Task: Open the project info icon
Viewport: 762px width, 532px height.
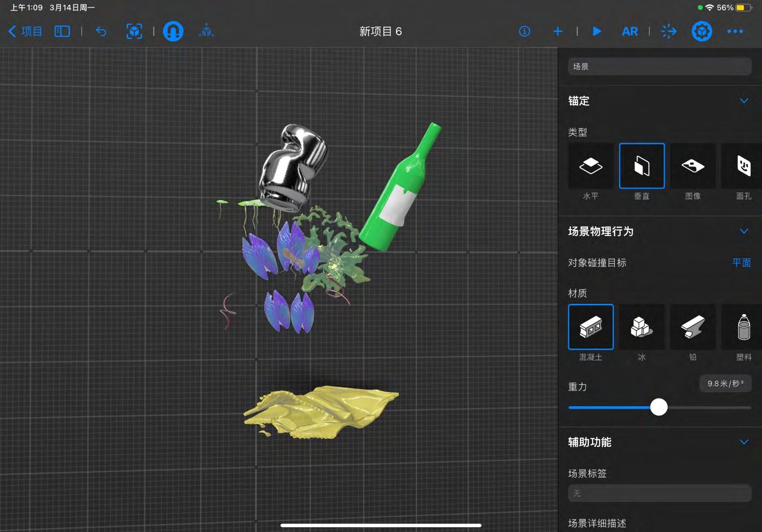Action: tap(524, 31)
